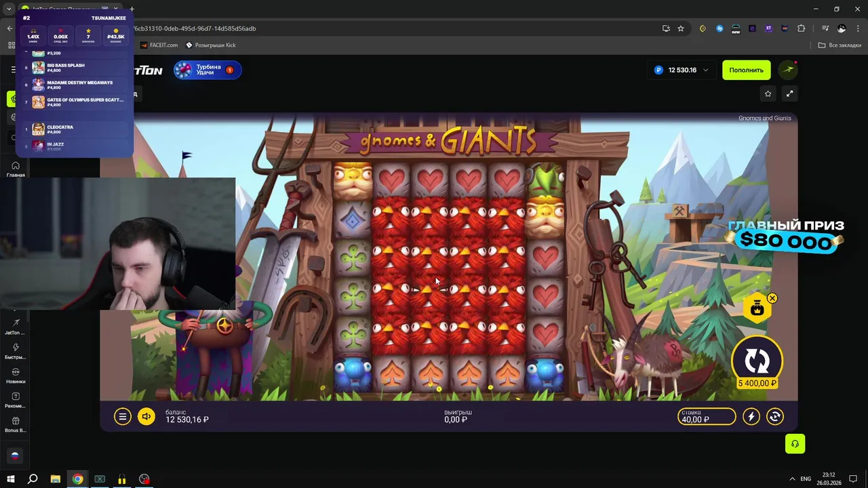
Task: Open the Chrome apps grid shortcut
Action: pos(12,45)
